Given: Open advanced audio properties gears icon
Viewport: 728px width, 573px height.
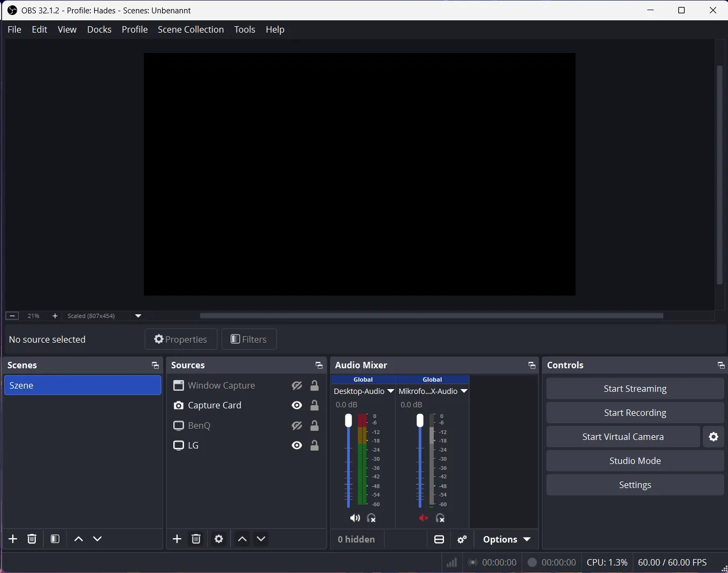Looking at the screenshot, I should tap(463, 539).
